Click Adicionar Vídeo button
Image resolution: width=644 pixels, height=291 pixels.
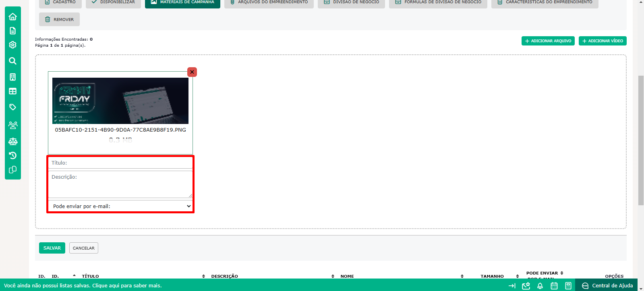coord(603,41)
